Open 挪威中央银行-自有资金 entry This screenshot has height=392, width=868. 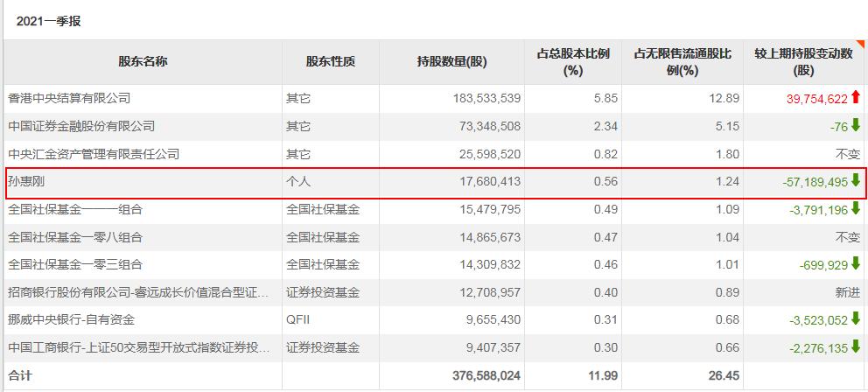72,320
